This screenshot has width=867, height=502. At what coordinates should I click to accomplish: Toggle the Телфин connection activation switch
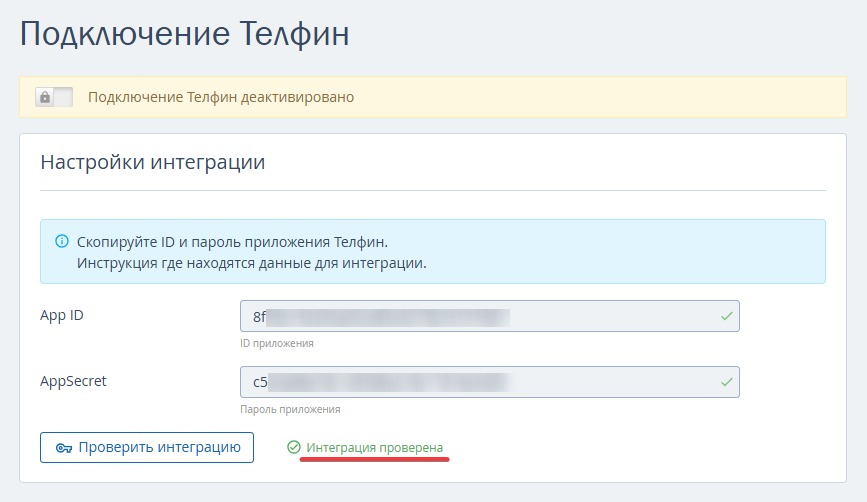coord(54,97)
